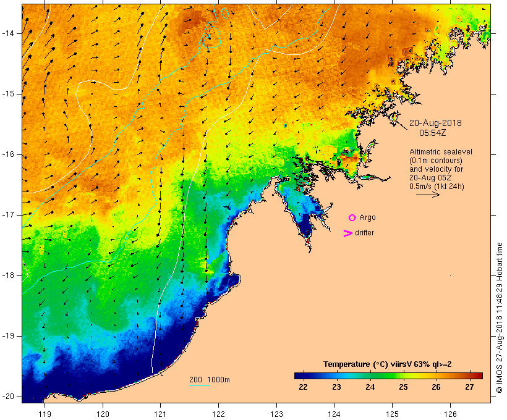Click the colorbar label 27
This screenshot has width=507, height=420.
469,387
